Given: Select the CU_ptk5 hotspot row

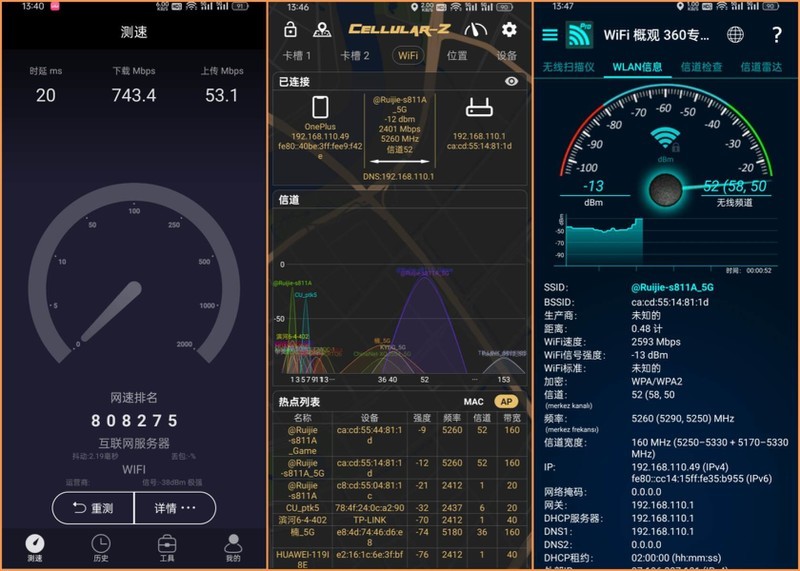Looking at the screenshot, I should click(x=400, y=508).
